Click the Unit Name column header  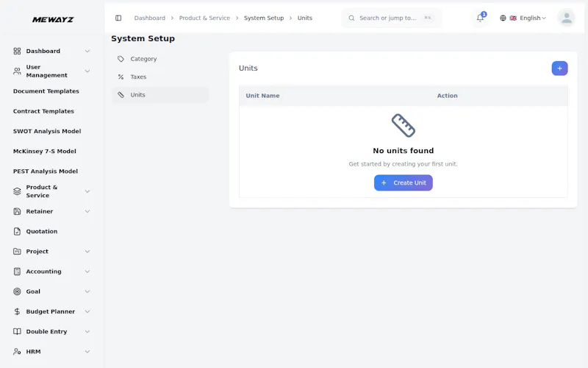pos(262,96)
